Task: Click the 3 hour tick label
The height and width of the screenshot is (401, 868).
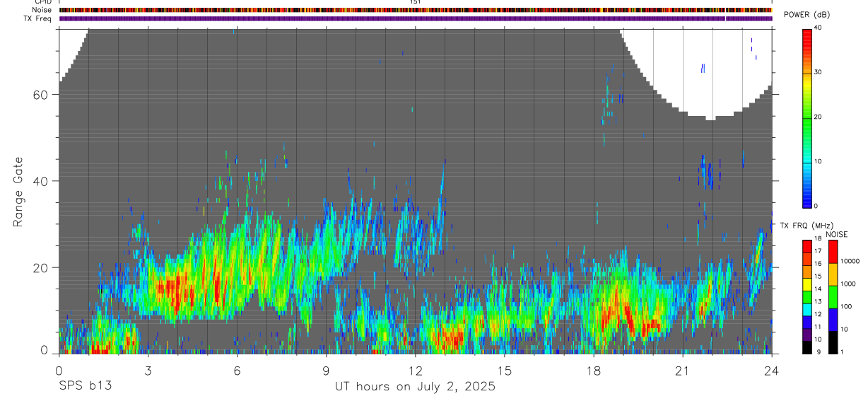Action: pyautogui.click(x=148, y=371)
